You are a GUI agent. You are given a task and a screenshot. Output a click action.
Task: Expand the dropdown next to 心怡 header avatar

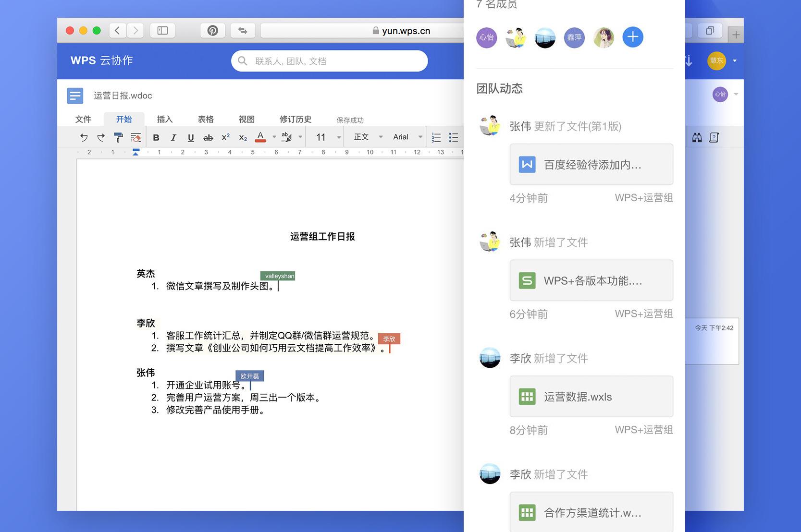[x=736, y=94]
